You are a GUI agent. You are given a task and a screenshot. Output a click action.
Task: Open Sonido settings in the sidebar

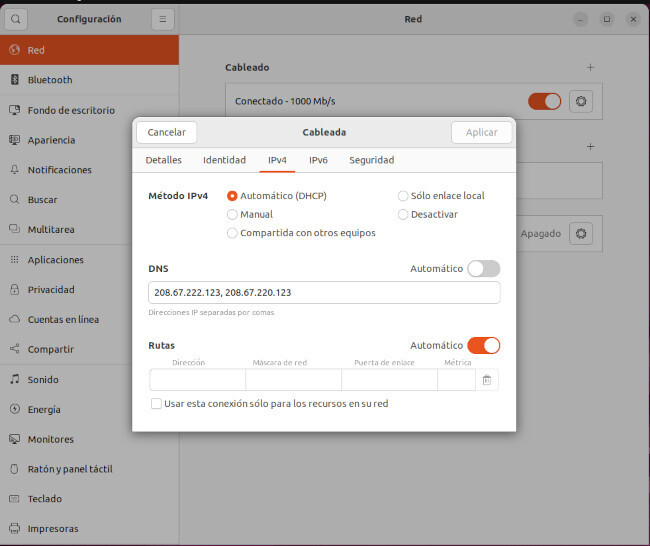(x=42, y=380)
